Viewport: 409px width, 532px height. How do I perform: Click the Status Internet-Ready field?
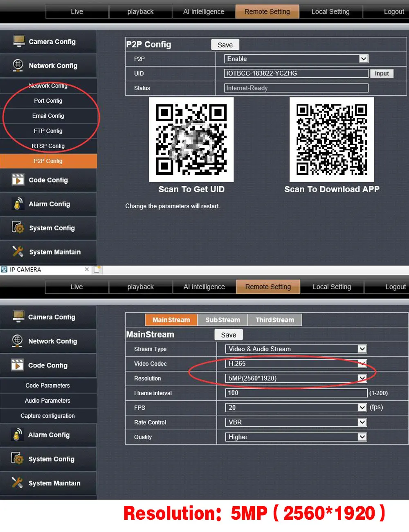[296, 88]
